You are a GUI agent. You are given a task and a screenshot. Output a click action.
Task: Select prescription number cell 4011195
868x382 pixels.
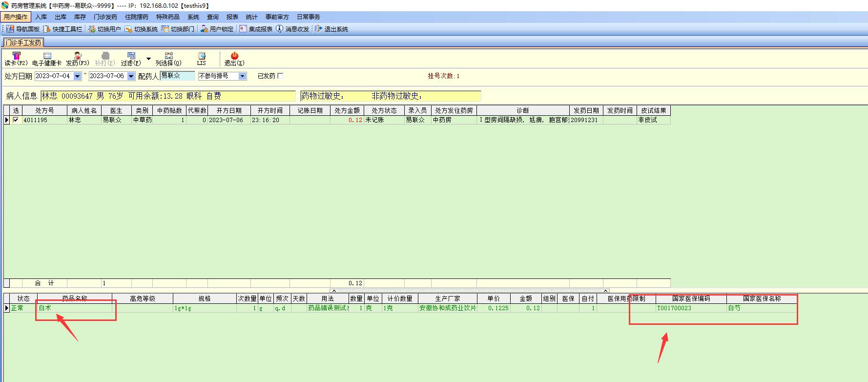(x=45, y=120)
